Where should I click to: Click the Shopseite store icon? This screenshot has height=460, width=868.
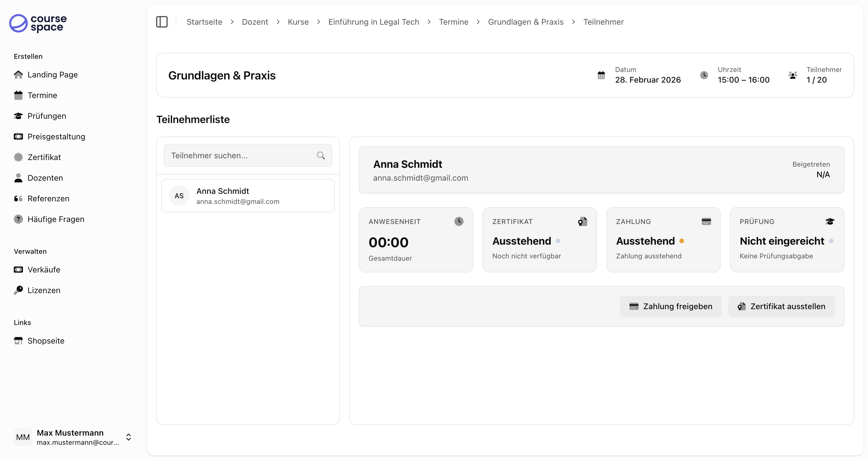point(18,341)
